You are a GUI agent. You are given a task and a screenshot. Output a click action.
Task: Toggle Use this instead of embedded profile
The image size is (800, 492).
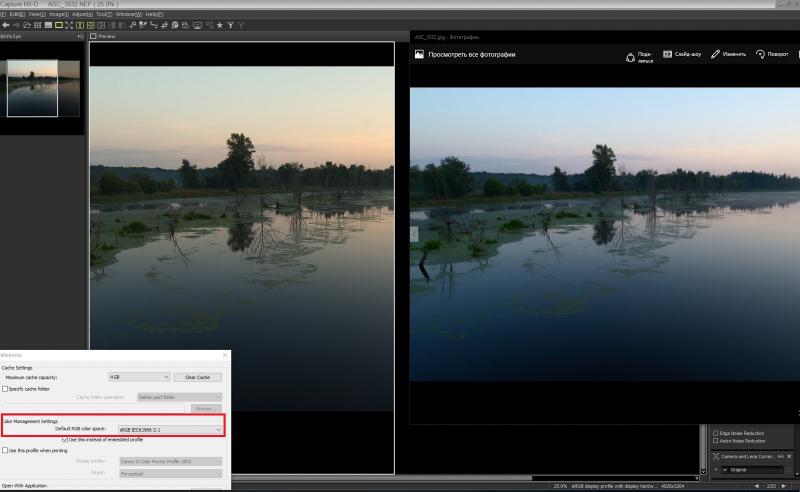[65, 439]
